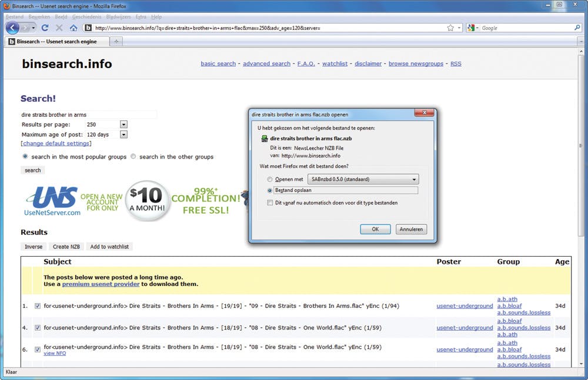Tick 'Dit vanaf nu automatisch doen' checkbox
The width and height of the screenshot is (588, 380).
(x=270, y=203)
